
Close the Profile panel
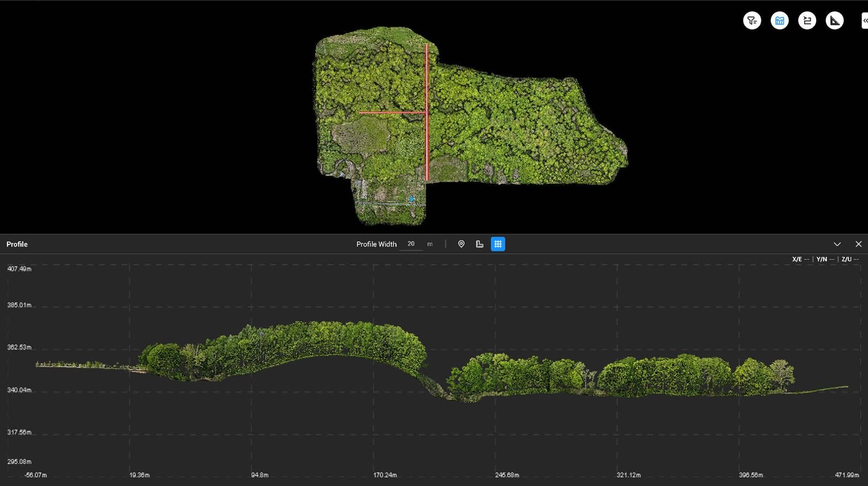858,244
